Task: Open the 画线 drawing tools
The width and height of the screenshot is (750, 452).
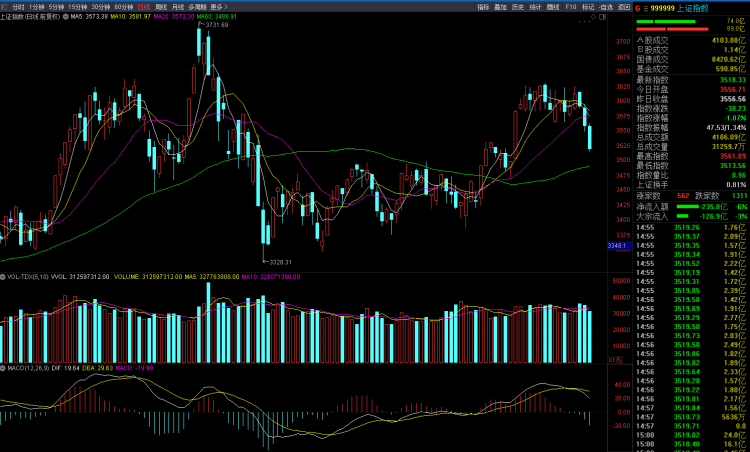Action: [x=551, y=7]
